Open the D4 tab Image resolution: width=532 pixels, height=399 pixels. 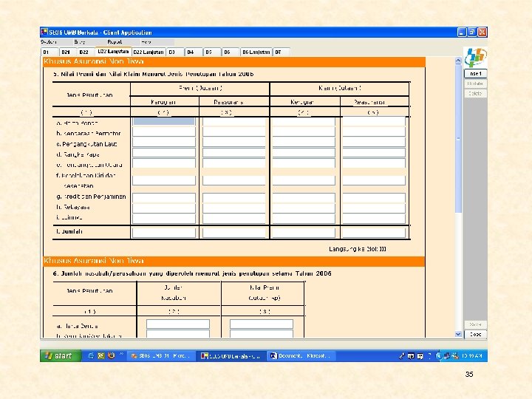click(194, 52)
